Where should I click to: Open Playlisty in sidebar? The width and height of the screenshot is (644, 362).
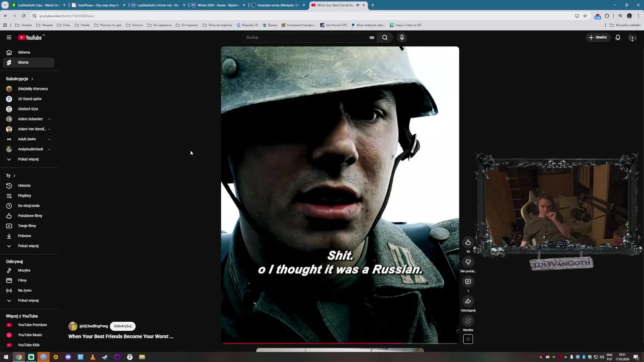[28, 196]
